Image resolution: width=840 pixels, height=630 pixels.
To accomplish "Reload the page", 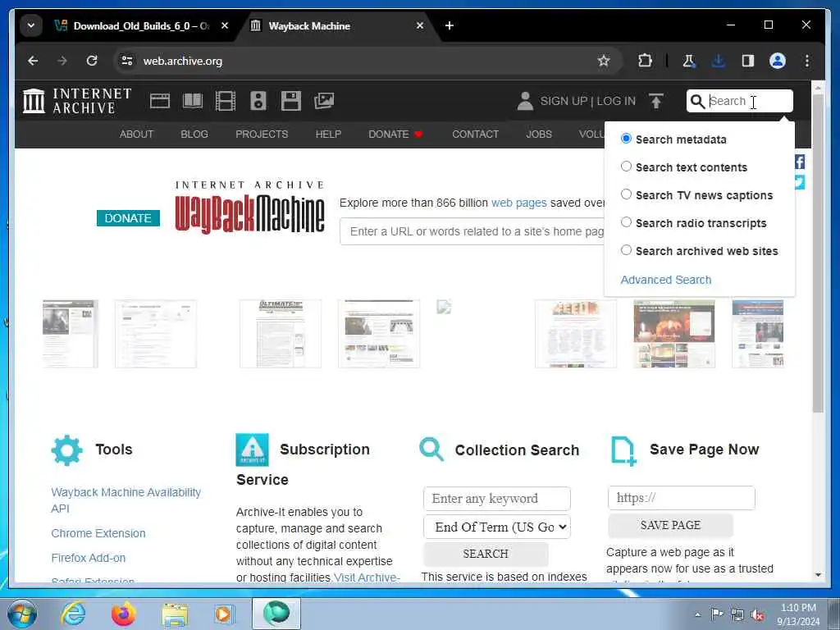I will (x=92, y=61).
